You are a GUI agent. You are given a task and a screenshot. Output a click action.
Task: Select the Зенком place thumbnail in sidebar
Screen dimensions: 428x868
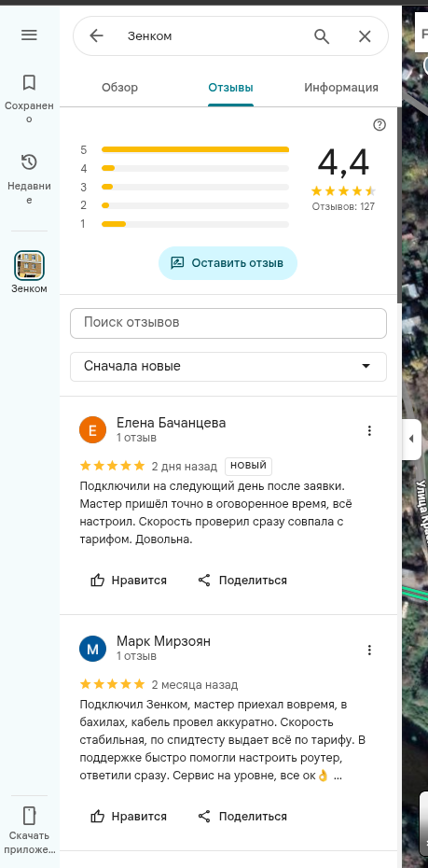(x=29, y=265)
